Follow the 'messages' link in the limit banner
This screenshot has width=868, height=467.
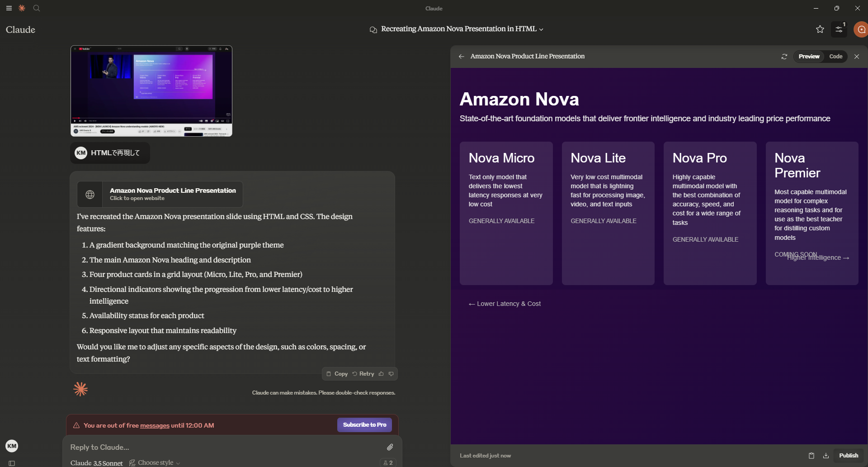tap(155, 425)
